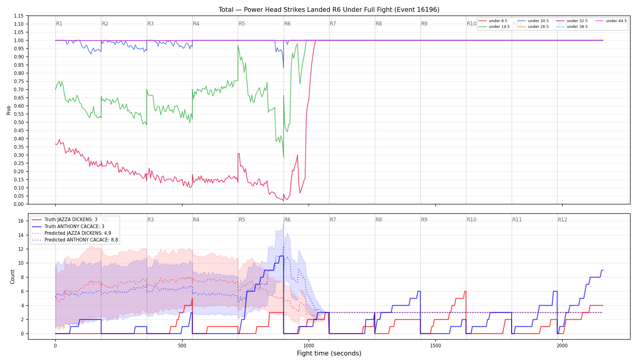The height and width of the screenshot is (364, 637).
Task: Click the R4 round marker in the Count chart
Action: click(196, 220)
